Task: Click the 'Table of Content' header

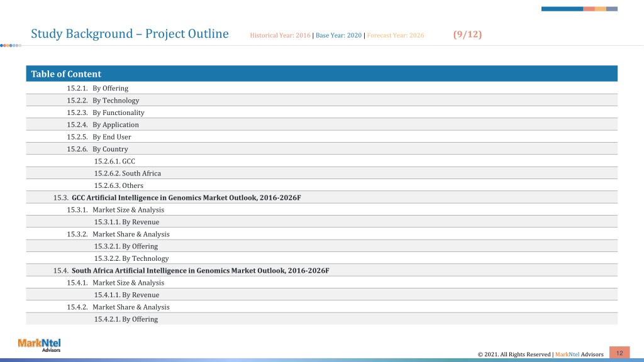Action: tap(321, 74)
